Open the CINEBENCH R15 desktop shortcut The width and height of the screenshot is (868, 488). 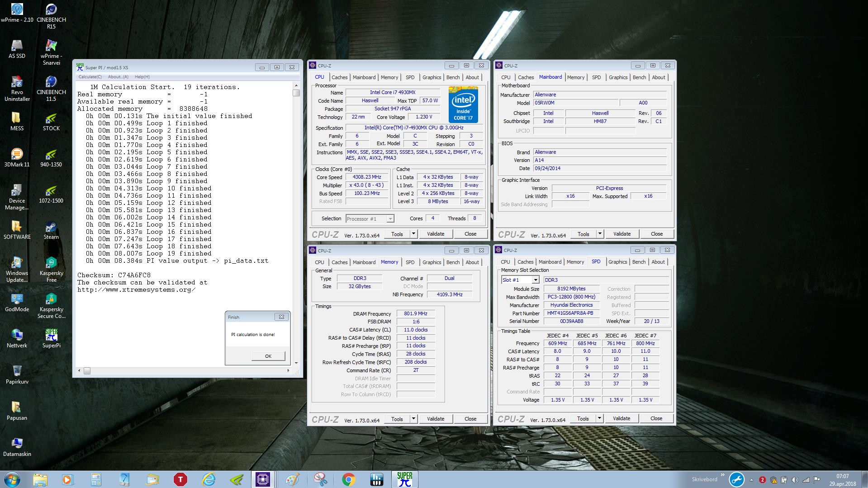click(x=51, y=16)
